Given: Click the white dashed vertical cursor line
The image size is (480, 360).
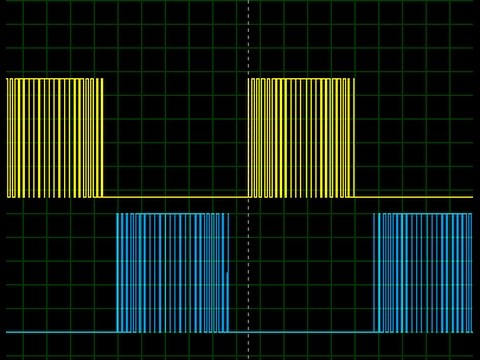Looking at the screenshot, I should pos(248,180).
